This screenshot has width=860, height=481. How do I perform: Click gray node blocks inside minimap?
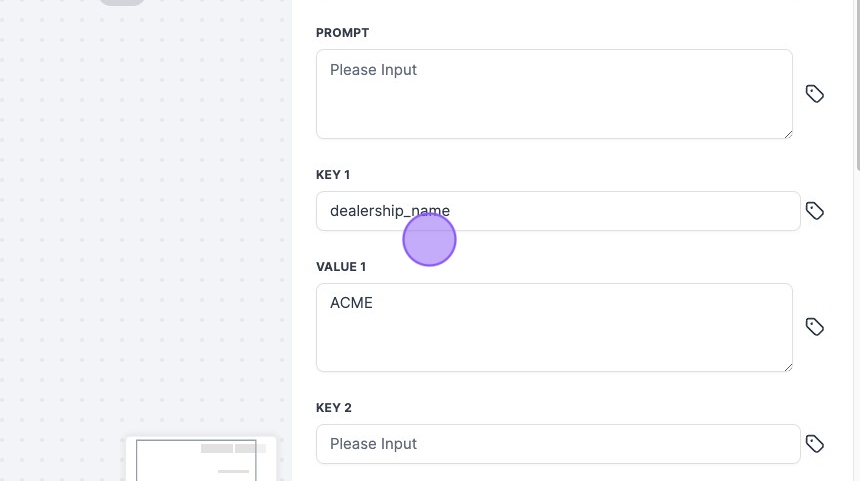pyautogui.click(x=233, y=449)
